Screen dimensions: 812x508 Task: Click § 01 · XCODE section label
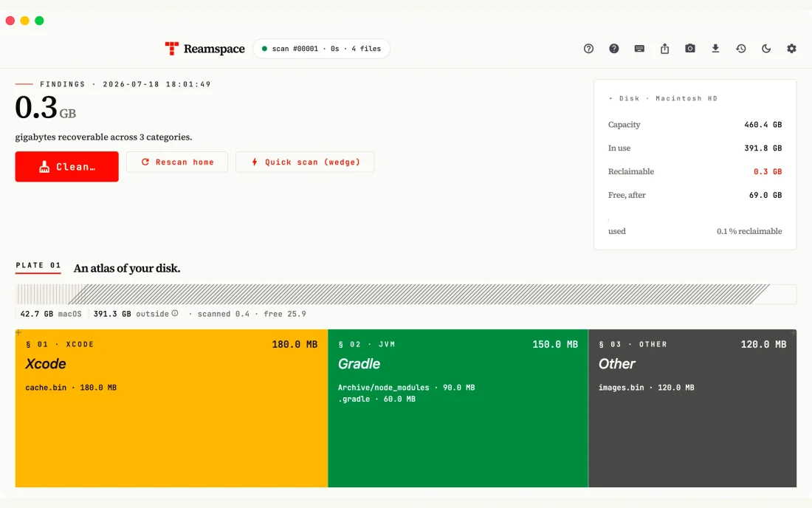(60, 344)
